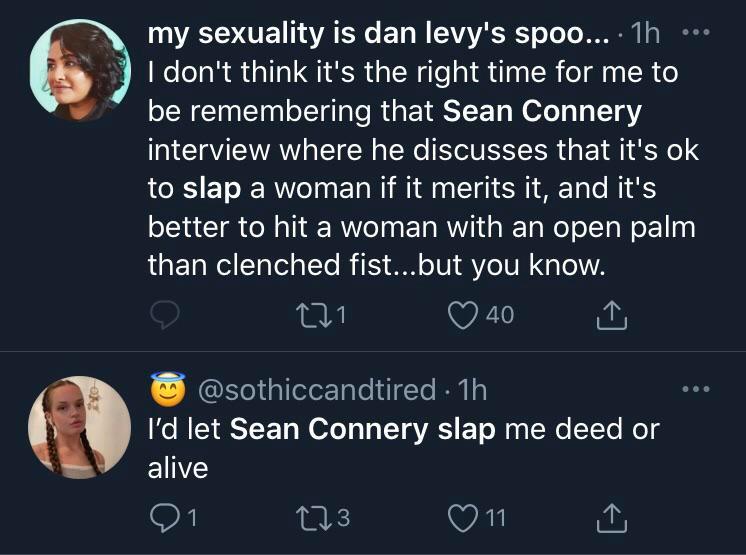Click the angel emoji display name
746x555 pixels.
[x=168, y=388]
